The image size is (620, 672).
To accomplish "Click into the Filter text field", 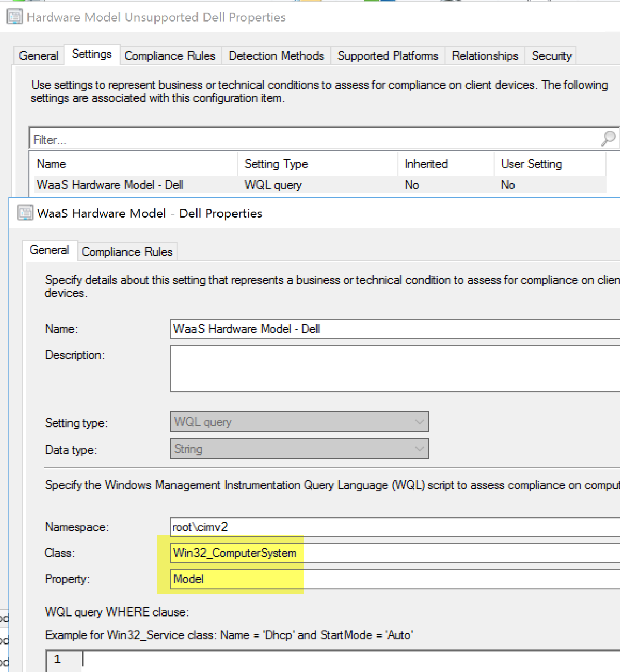I will (x=312, y=140).
